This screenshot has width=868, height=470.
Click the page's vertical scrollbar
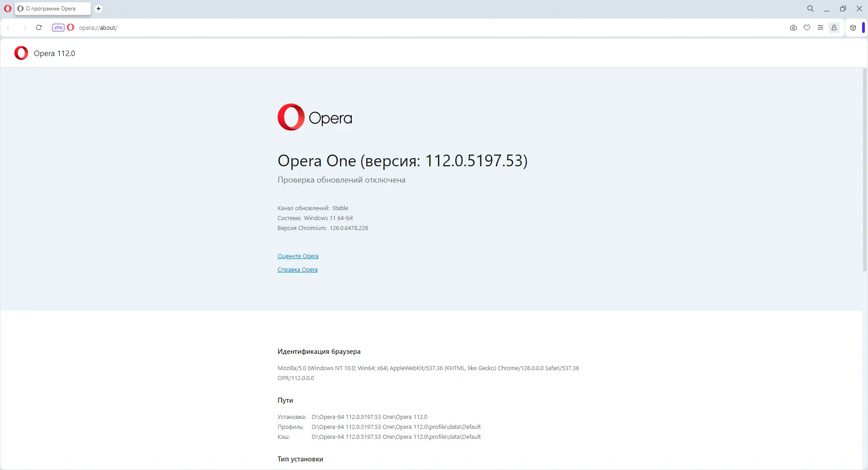[865, 169]
